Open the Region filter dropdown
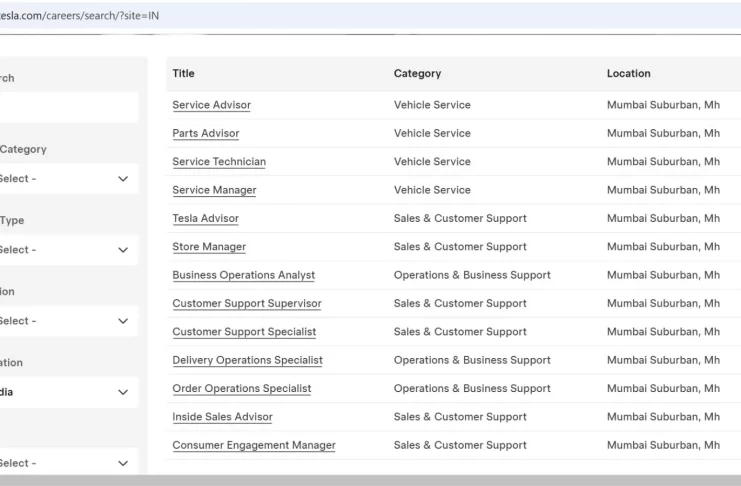Image resolution: width=741 pixels, height=486 pixels. tap(66, 321)
